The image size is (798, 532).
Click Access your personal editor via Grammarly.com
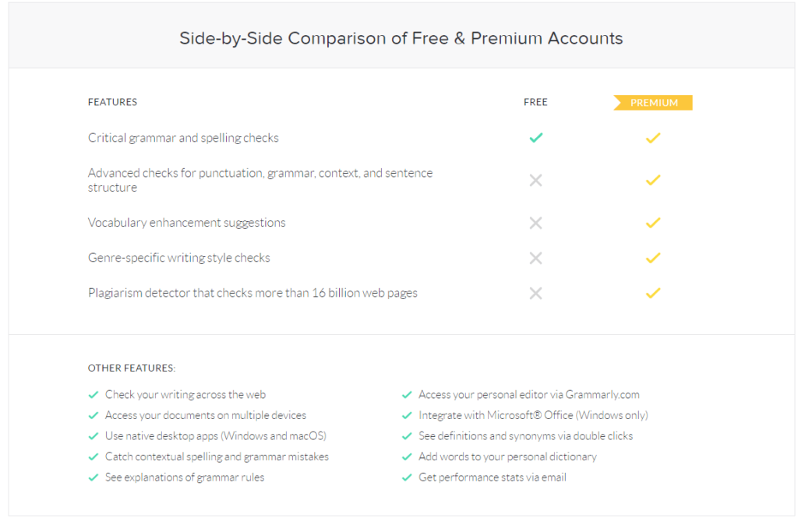click(x=529, y=395)
